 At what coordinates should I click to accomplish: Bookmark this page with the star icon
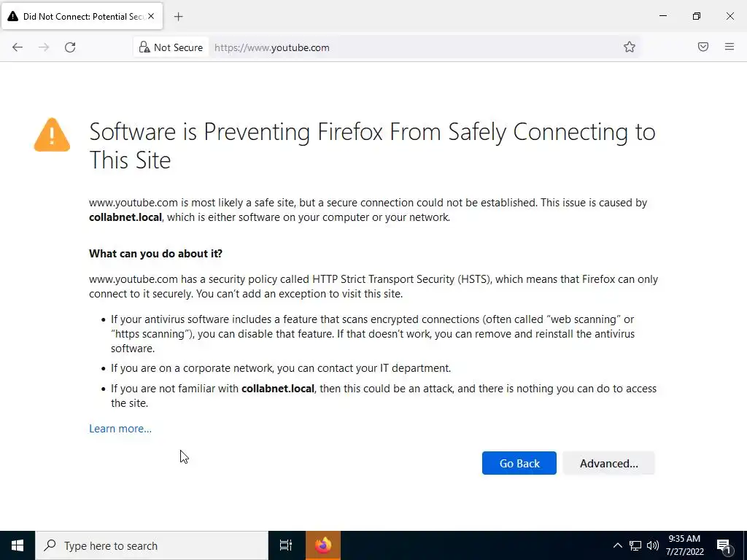[x=630, y=47]
